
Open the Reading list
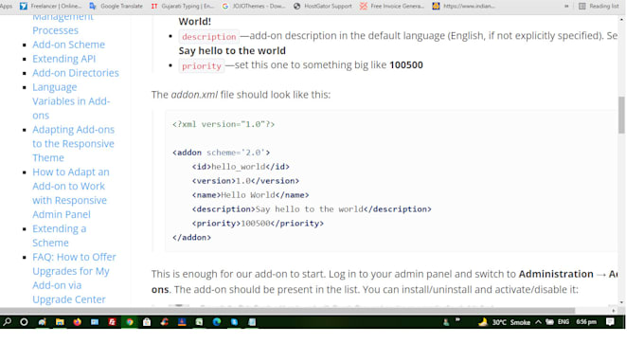click(599, 7)
